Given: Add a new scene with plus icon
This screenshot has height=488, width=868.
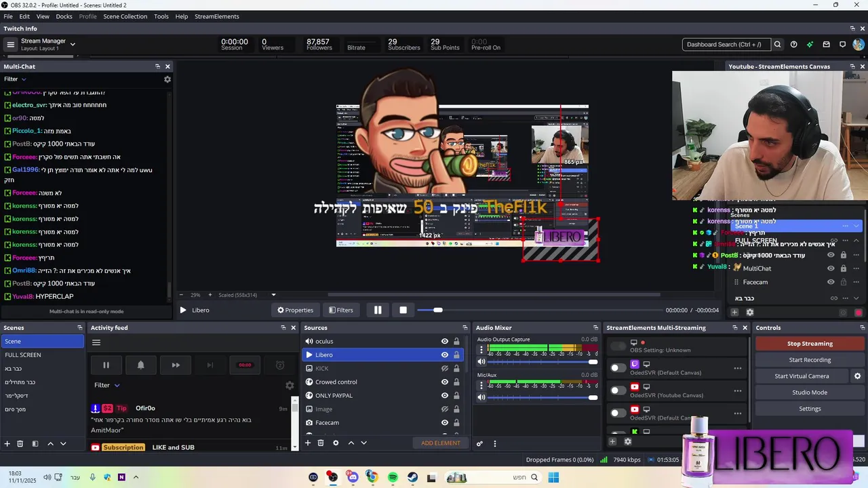Looking at the screenshot, I should tap(7, 443).
